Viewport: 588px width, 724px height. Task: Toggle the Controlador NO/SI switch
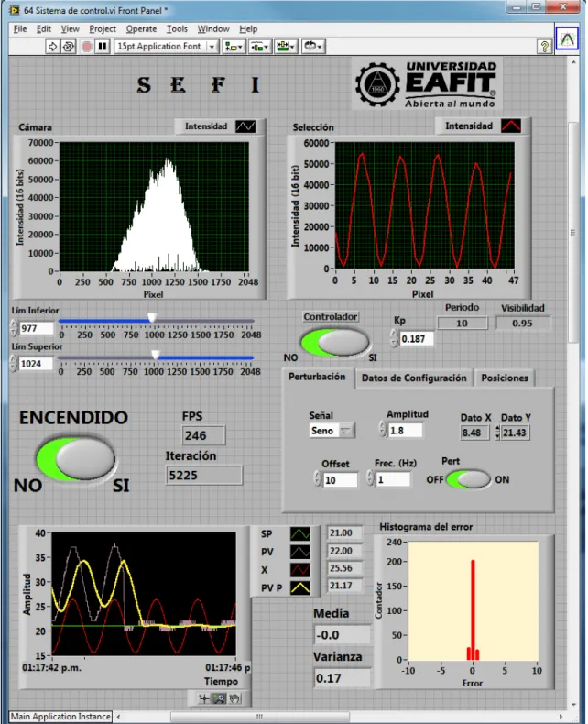[335, 343]
